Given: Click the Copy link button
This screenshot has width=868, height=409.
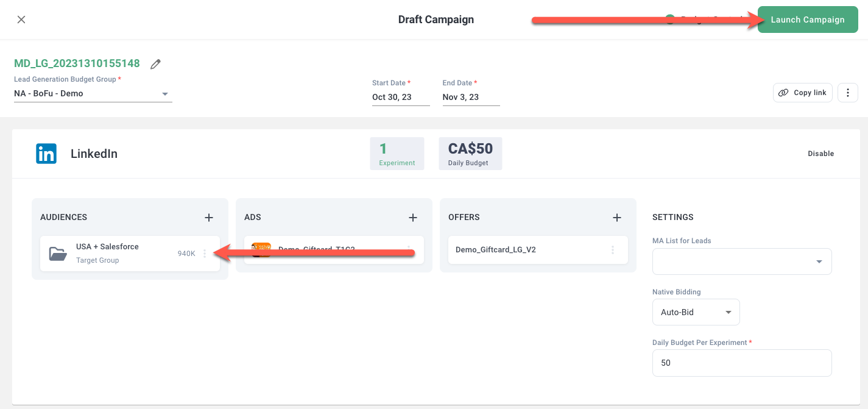Looking at the screenshot, I should [803, 93].
